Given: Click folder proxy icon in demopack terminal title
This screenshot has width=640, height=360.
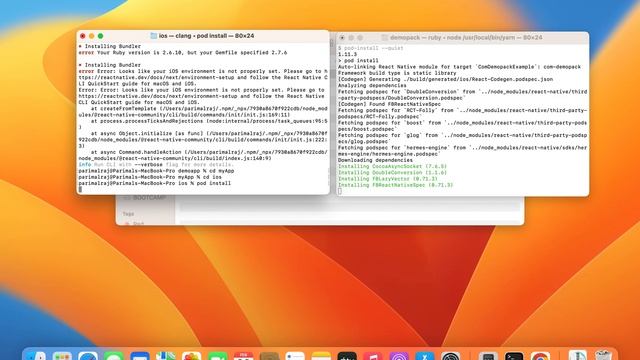Looking at the screenshot, I should click(384, 38).
